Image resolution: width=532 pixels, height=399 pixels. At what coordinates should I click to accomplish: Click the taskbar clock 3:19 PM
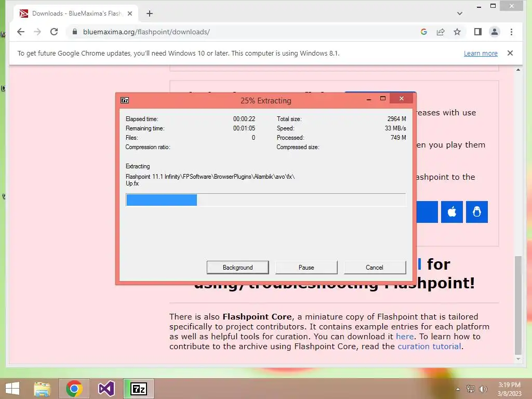(x=509, y=385)
